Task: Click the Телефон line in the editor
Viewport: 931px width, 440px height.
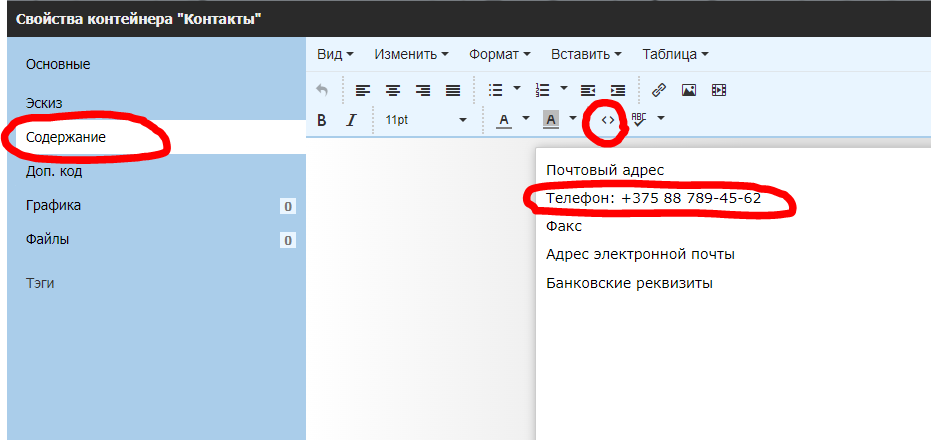Action: pyautogui.click(x=653, y=198)
